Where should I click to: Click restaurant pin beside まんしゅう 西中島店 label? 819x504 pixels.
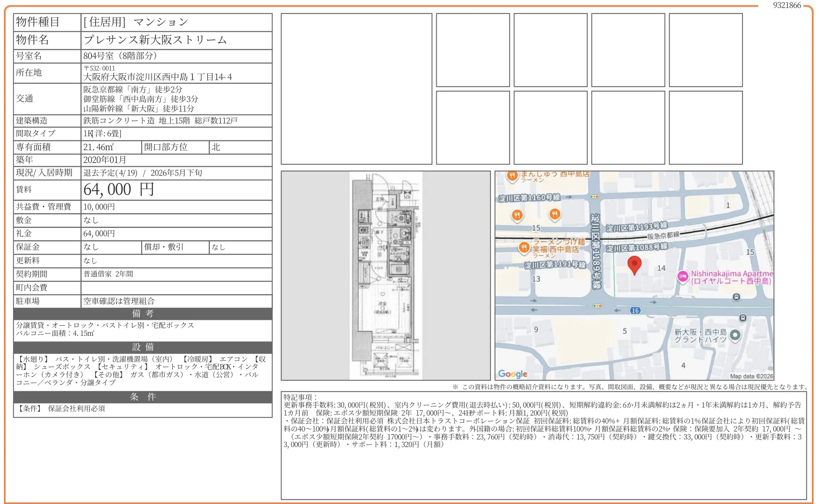[512, 176]
